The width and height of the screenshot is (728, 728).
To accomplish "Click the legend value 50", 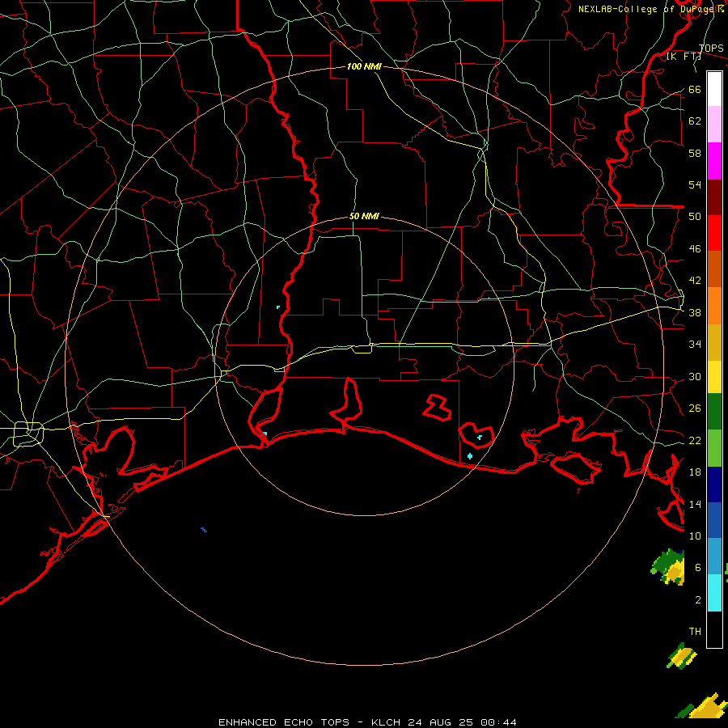I will click(x=695, y=217).
